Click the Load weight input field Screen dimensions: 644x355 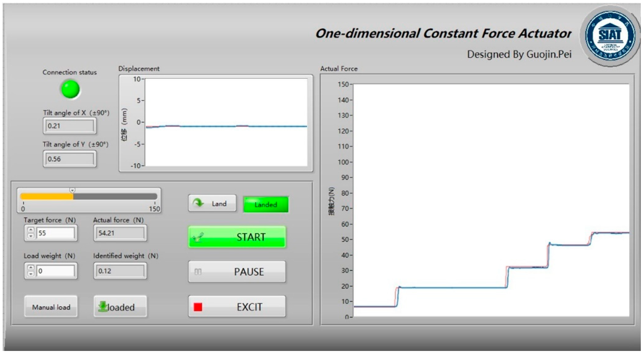[55, 271]
